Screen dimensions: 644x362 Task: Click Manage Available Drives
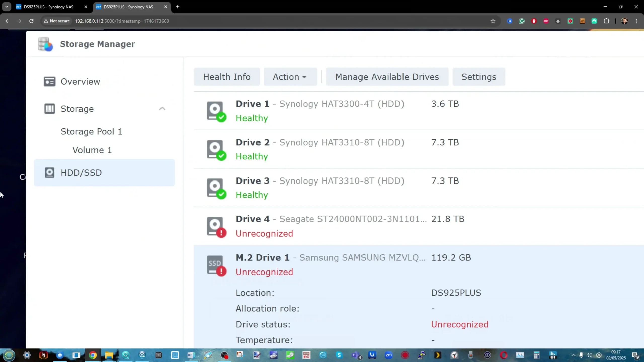pyautogui.click(x=387, y=77)
